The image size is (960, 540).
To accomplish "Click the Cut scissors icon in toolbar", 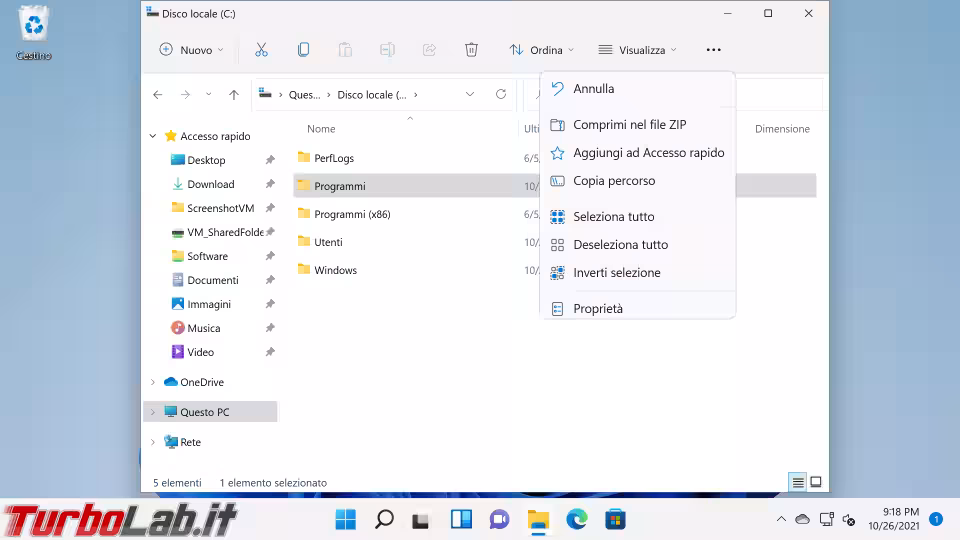I will [261, 50].
